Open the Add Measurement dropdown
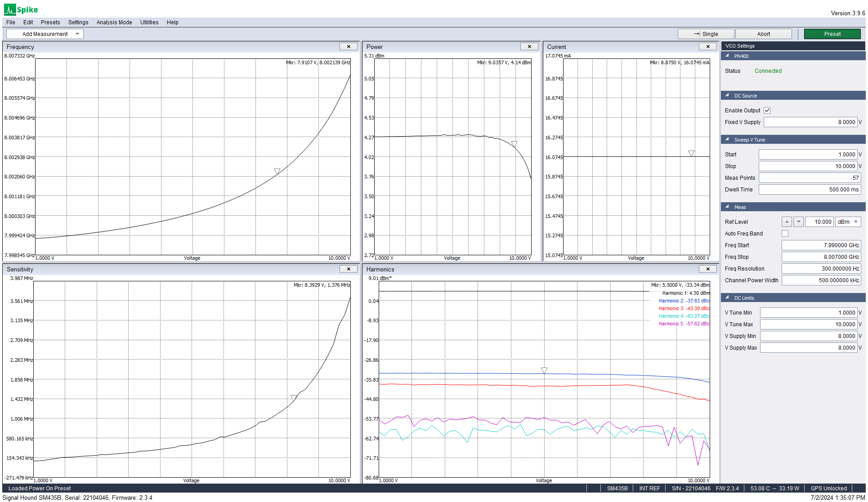The width and height of the screenshot is (868, 502). (x=45, y=34)
